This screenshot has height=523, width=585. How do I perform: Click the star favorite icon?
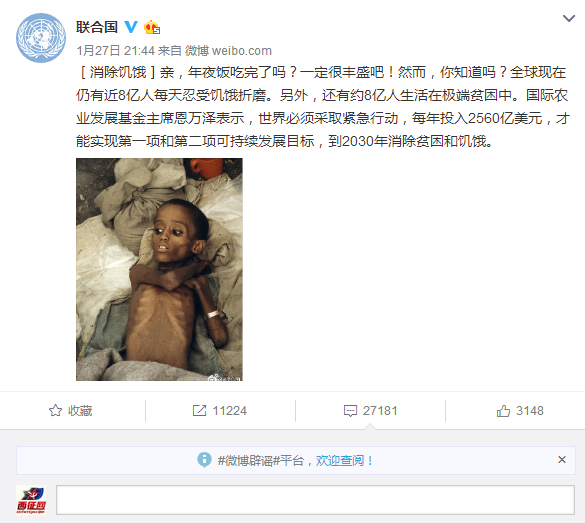[x=56, y=411]
